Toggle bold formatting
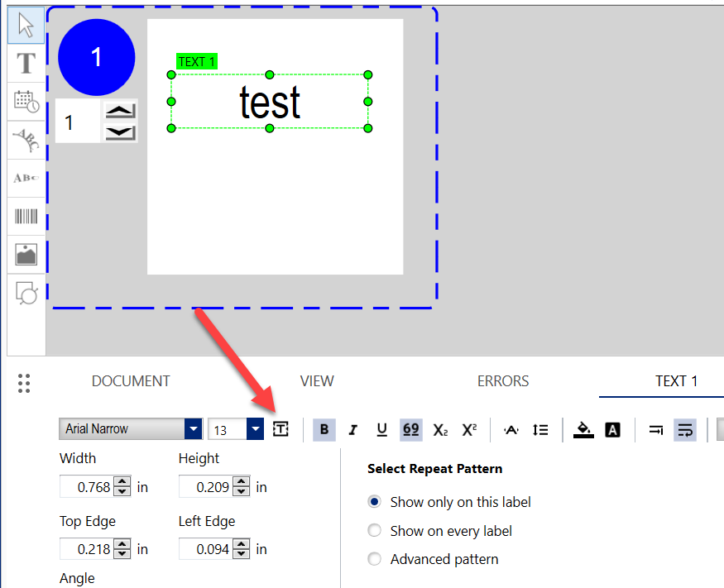 tap(324, 429)
